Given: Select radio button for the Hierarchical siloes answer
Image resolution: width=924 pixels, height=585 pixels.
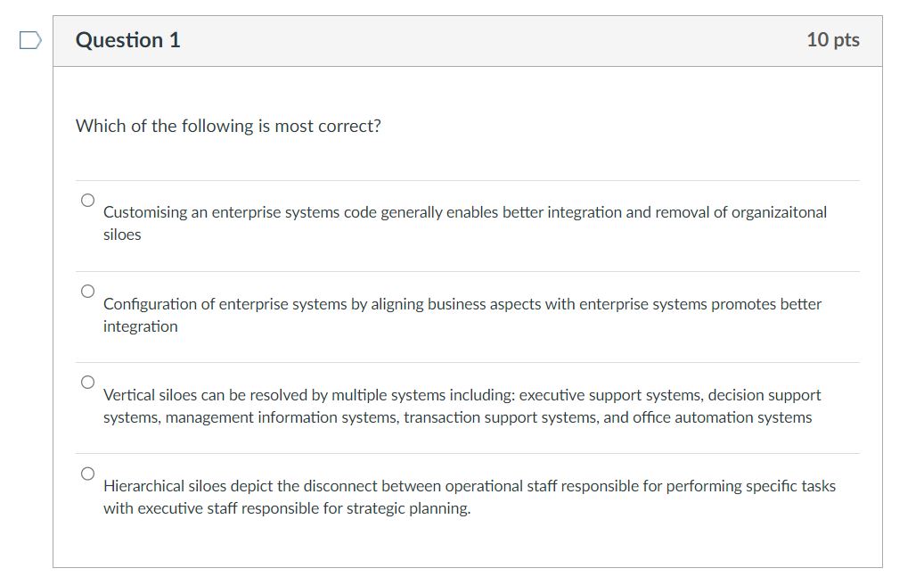Looking at the screenshot, I should (87, 473).
